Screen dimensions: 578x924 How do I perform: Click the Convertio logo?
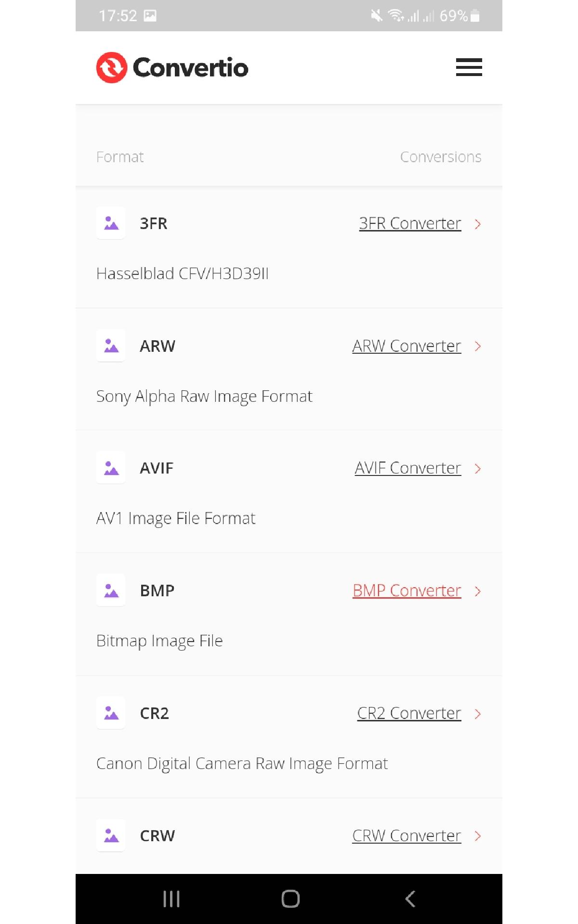coord(172,68)
